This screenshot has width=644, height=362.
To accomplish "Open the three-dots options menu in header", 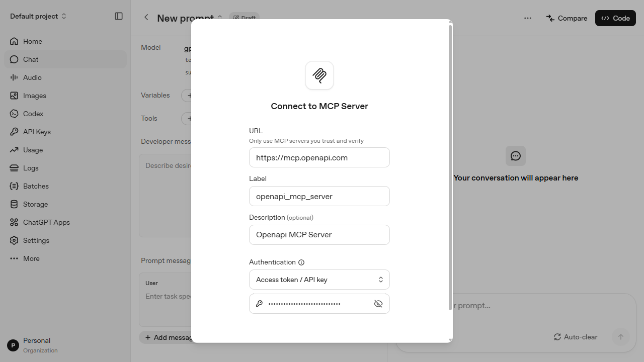I will 528,18.
